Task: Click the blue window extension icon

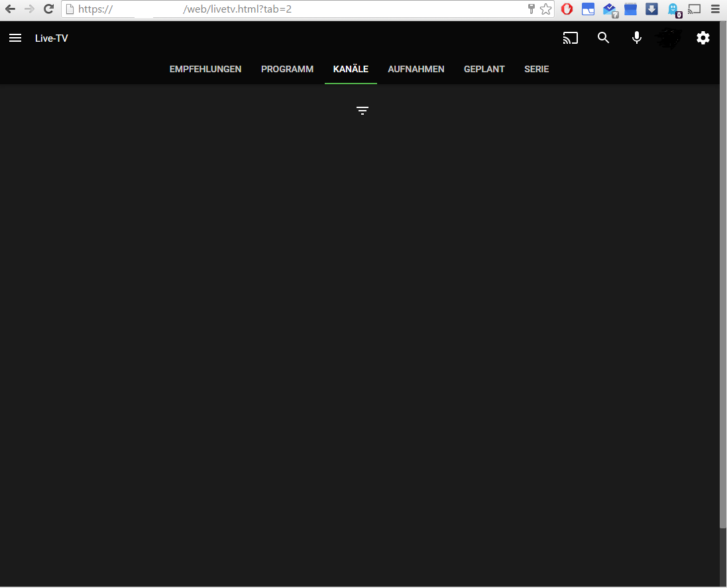Action: [588, 9]
